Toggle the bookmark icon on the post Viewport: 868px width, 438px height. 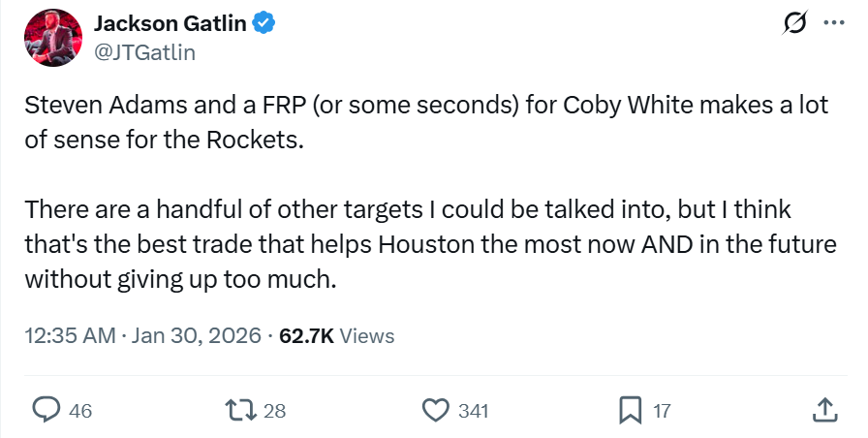pos(631,411)
